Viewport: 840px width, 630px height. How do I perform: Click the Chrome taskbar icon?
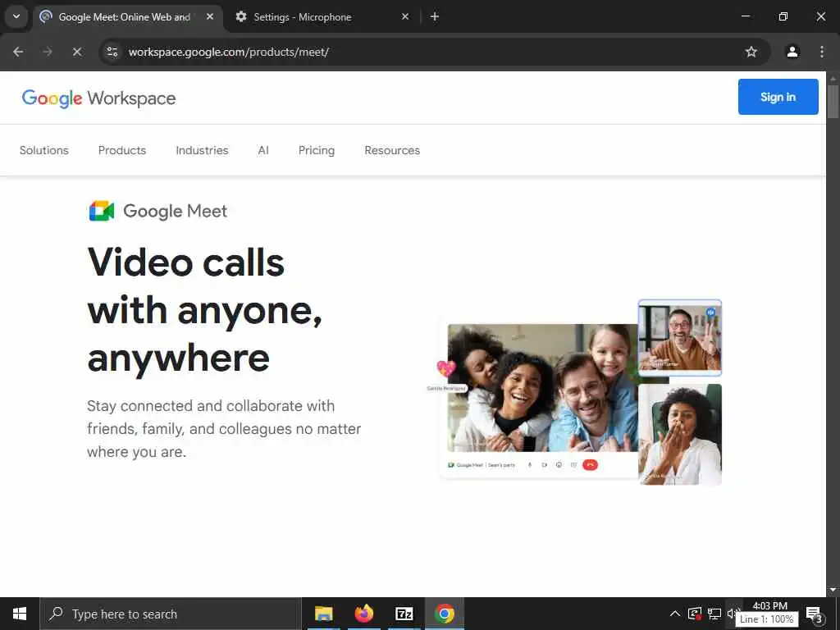pyautogui.click(x=445, y=614)
